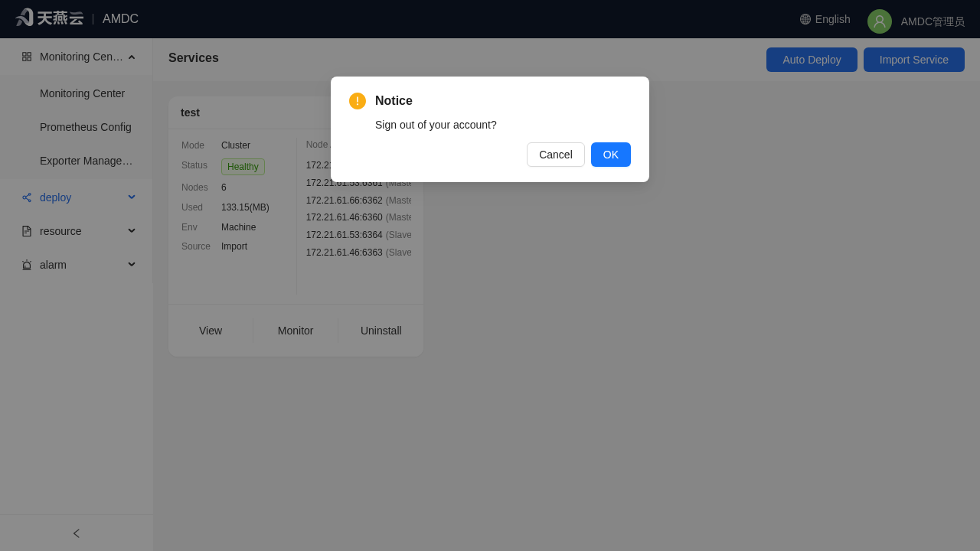Click node 172.21.61.66:6362
Image resolution: width=980 pixels, height=551 pixels.
pyautogui.click(x=345, y=201)
